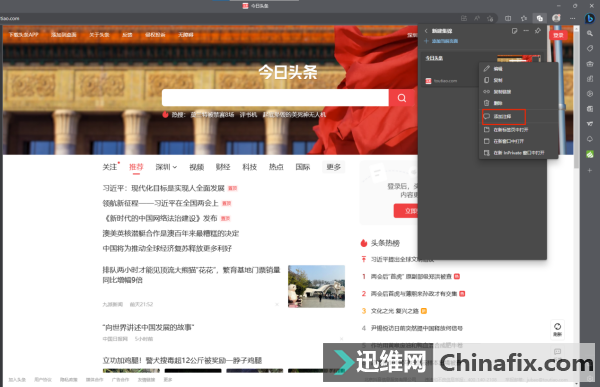Click the add-to-favorites icon in the address bar

490,18
